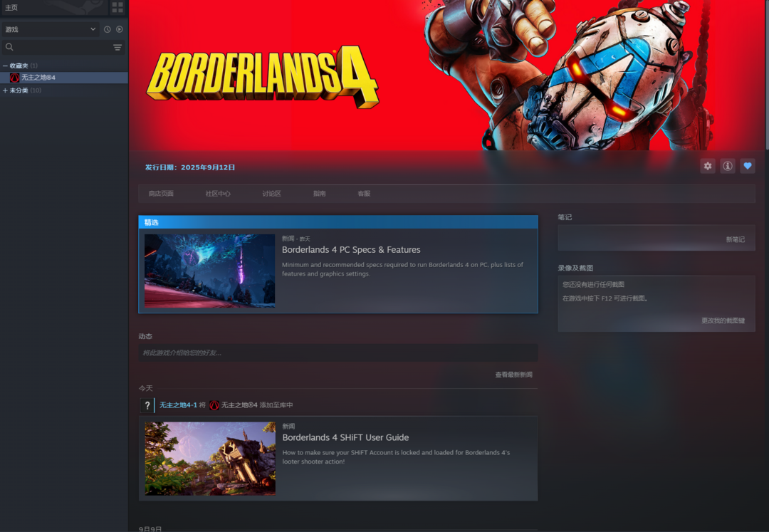Click the Borderlands 4 game icon in sidebar
Viewport: 769px width, 532px height.
point(15,78)
